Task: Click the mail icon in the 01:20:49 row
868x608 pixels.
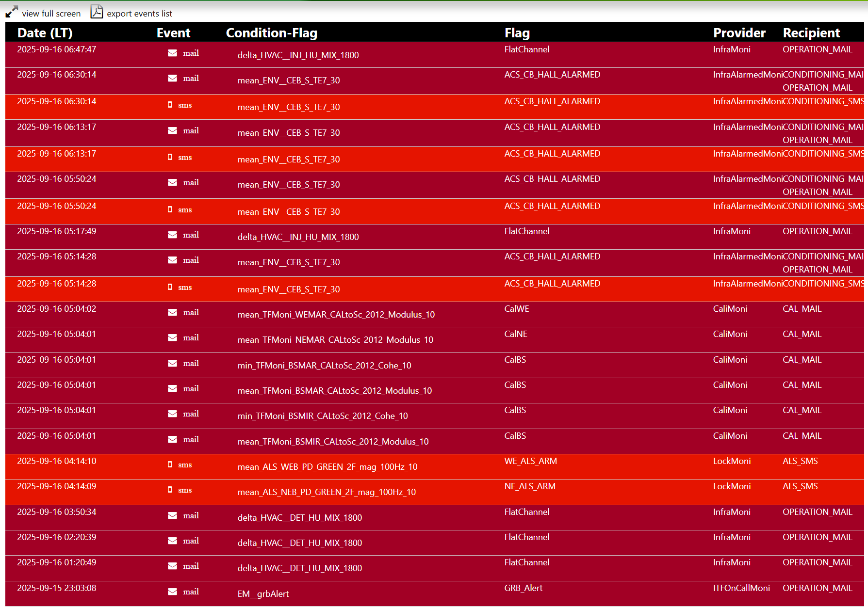Action: click(172, 566)
